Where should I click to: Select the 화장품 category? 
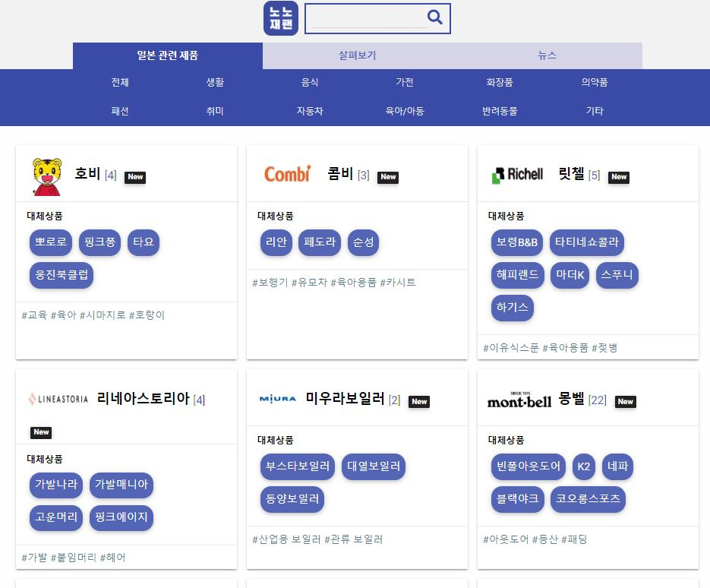[x=500, y=82]
